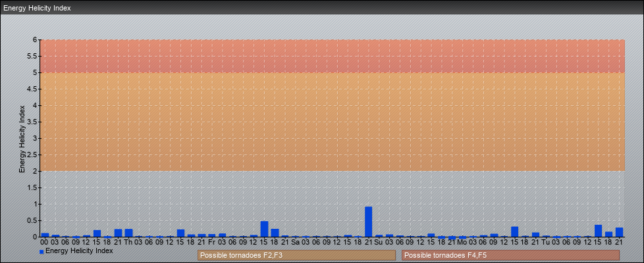Click the Energy Helicity Index panel title
The image size is (644, 263).
click(x=38, y=8)
